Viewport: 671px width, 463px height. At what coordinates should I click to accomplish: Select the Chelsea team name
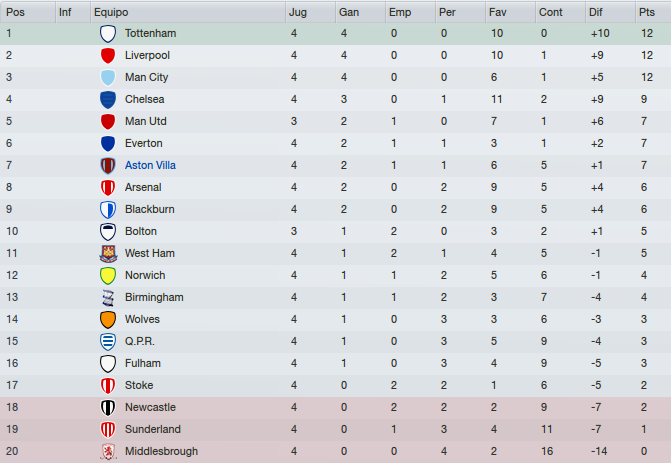144,99
